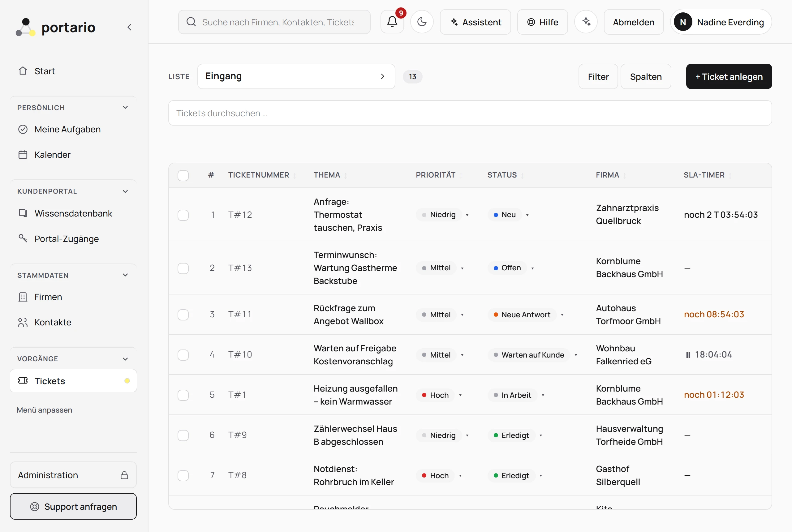Open the Eingang list dropdown
The image size is (792, 532).
[296, 76]
